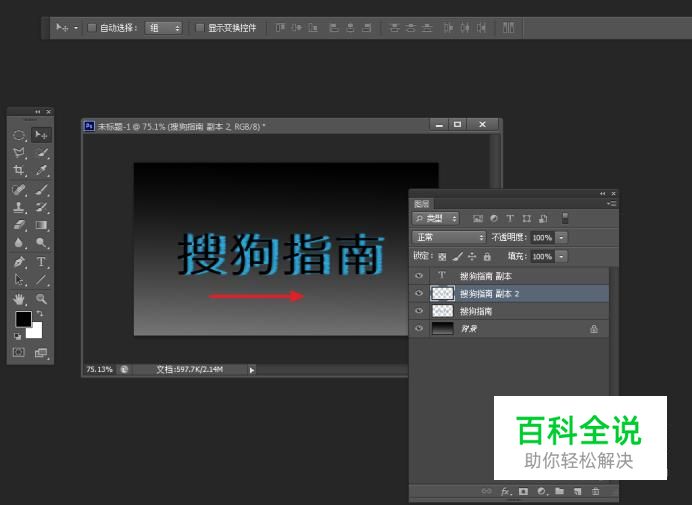The height and width of the screenshot is (505, 692).
Task: Select the Healing Brush tool
Action: point(19,190)
